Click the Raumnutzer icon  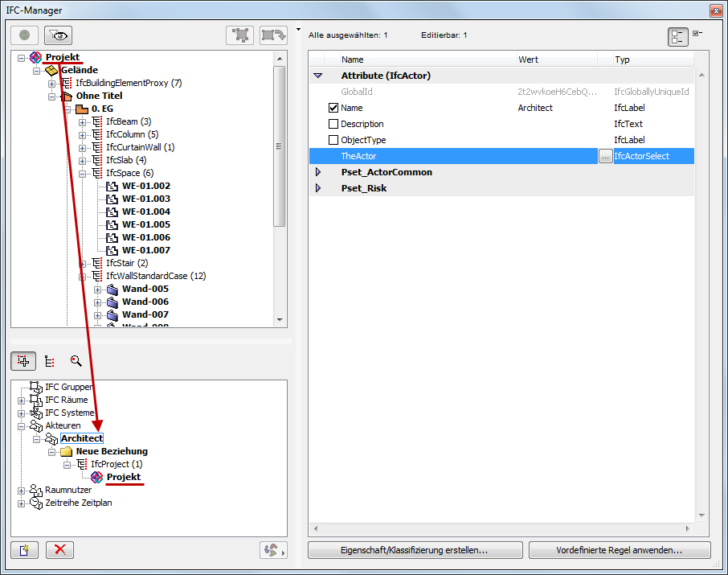point(35,490)
